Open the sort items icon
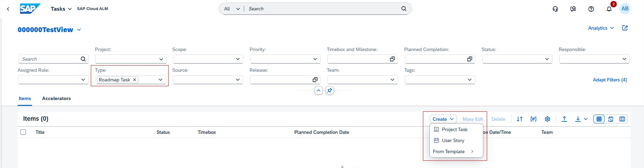This screenshot has width=644, height=168. [x=519, y=119]
